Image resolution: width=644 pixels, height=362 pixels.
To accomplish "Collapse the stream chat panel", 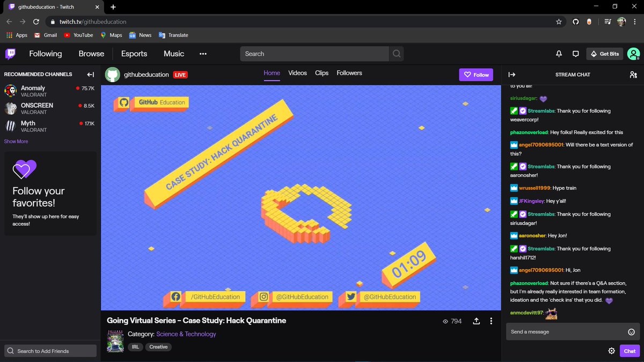I will click(x=511, y=75).
